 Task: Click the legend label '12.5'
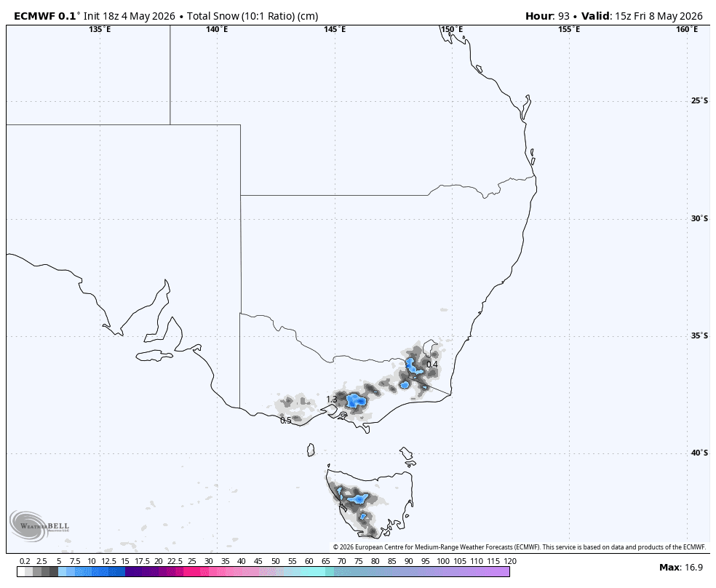108,561
